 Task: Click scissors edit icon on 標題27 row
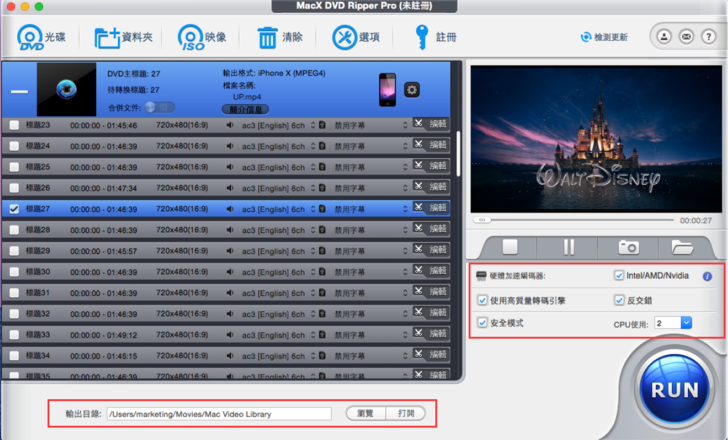pos(419,207)
